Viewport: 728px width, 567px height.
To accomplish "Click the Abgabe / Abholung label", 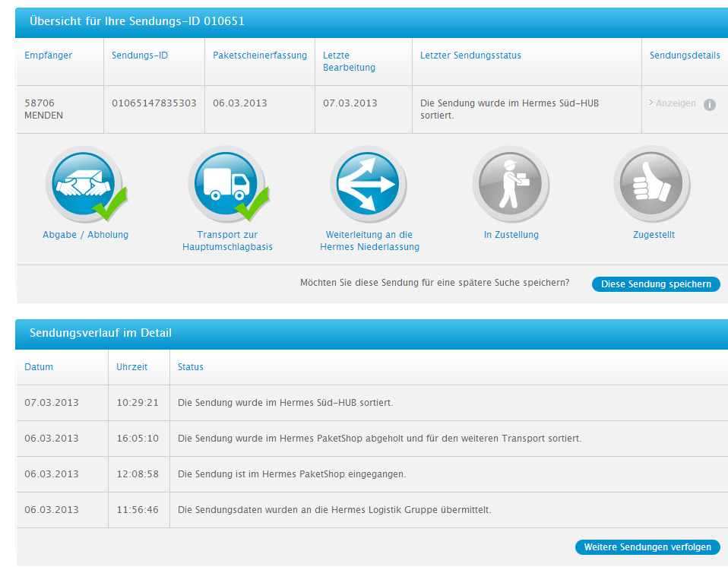I will pyautogui.click(x=85, y=235).
